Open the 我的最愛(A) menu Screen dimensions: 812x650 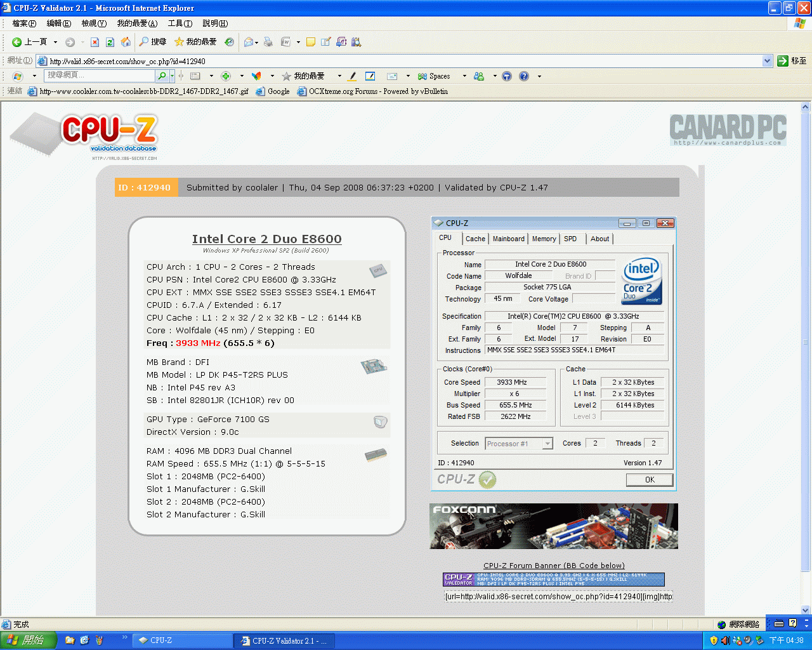click(x=137, y=23)
